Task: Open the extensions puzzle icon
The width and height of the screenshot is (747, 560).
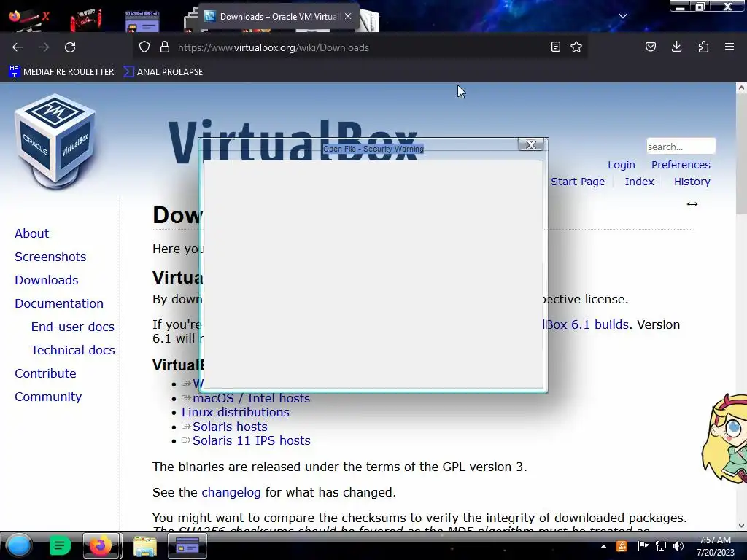Action: tap(703, 47)
